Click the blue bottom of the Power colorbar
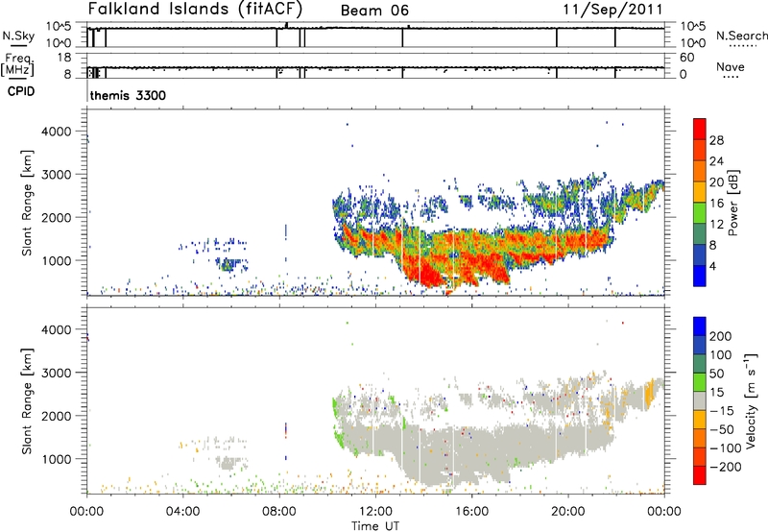 coord(700,276)
